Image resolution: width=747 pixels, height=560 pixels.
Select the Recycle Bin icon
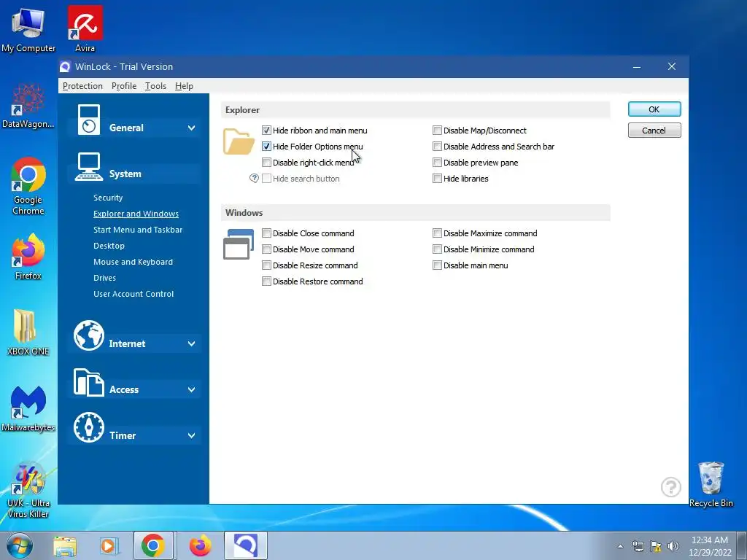pyautogui.click(x=711, y=484)
